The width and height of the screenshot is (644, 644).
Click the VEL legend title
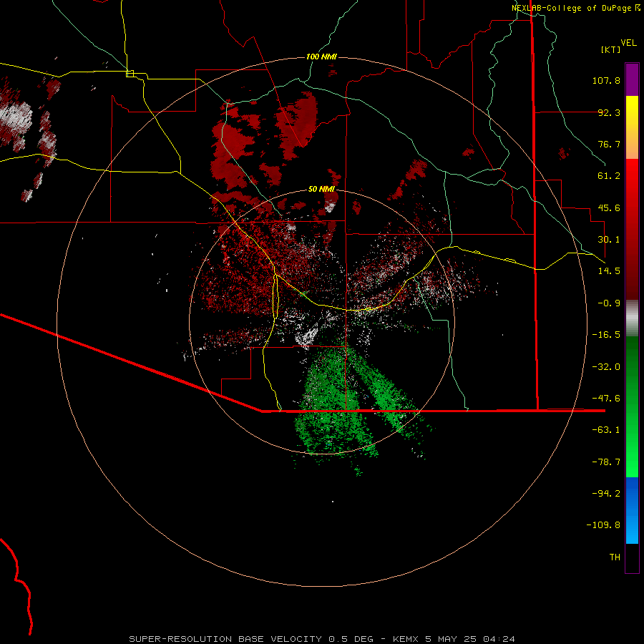coord(628,43)
